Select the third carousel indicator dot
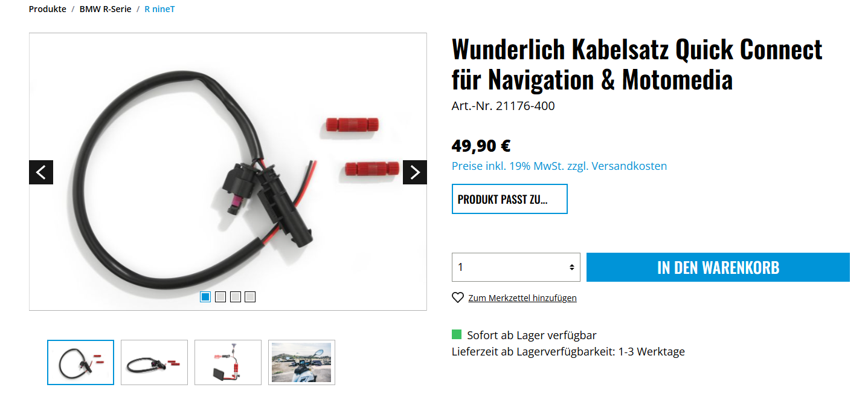Viewport: 868px width, 396px height. pyautogui.click(x=236, y=297)
